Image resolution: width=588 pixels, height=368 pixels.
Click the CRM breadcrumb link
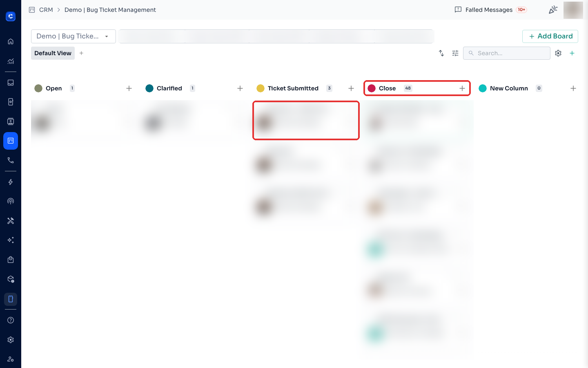(46, 10)
